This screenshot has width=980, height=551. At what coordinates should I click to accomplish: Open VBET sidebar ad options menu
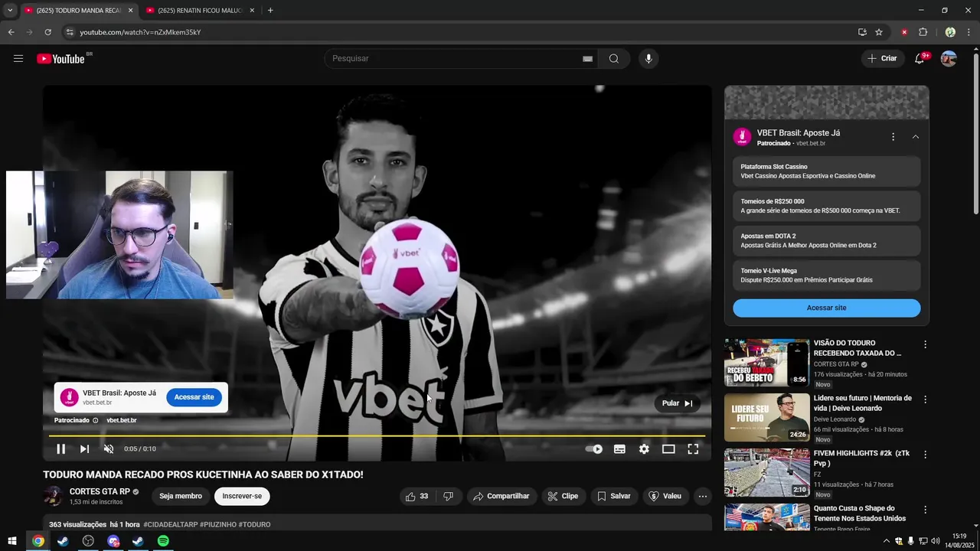893,137
